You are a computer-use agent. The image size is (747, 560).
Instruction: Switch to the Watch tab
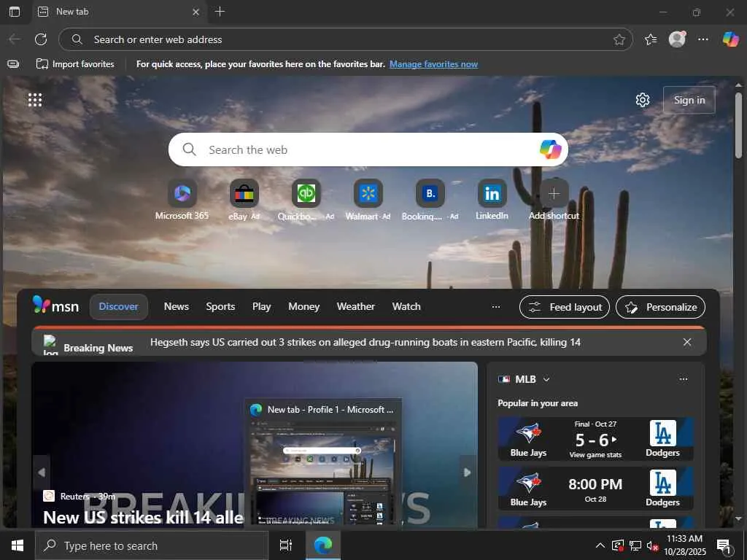406,307
